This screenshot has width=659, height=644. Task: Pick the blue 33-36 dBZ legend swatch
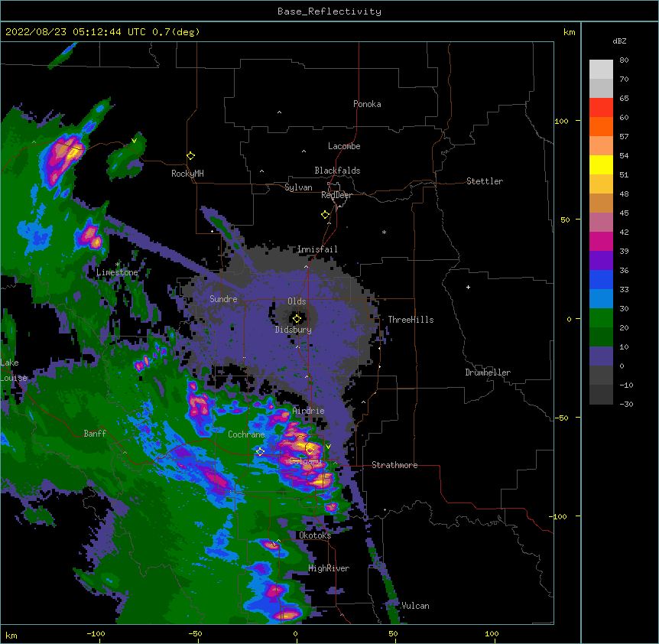click(x=601, y=279)
